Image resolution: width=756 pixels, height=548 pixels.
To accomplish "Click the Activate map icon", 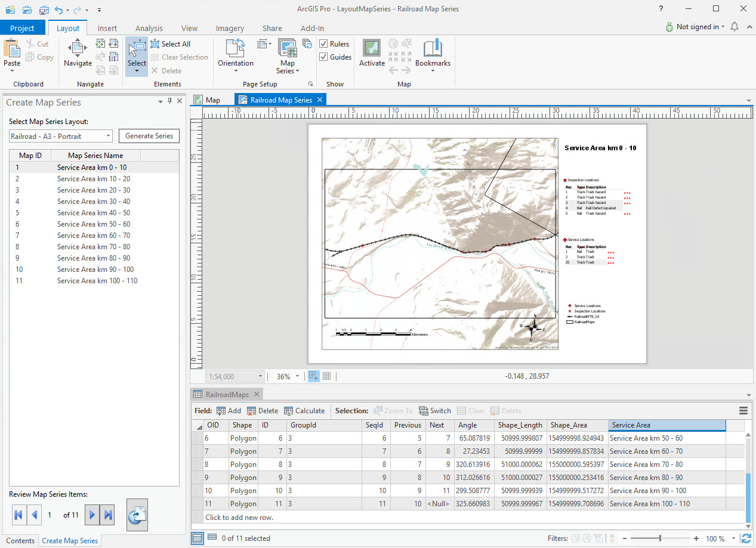I will 372,49.
